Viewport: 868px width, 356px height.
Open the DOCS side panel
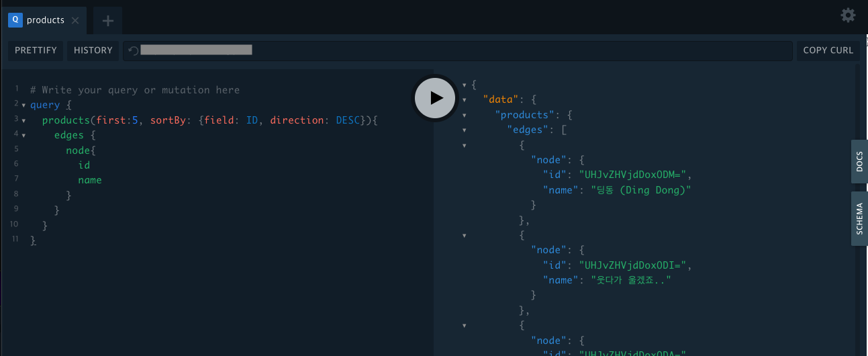[859, 161]
